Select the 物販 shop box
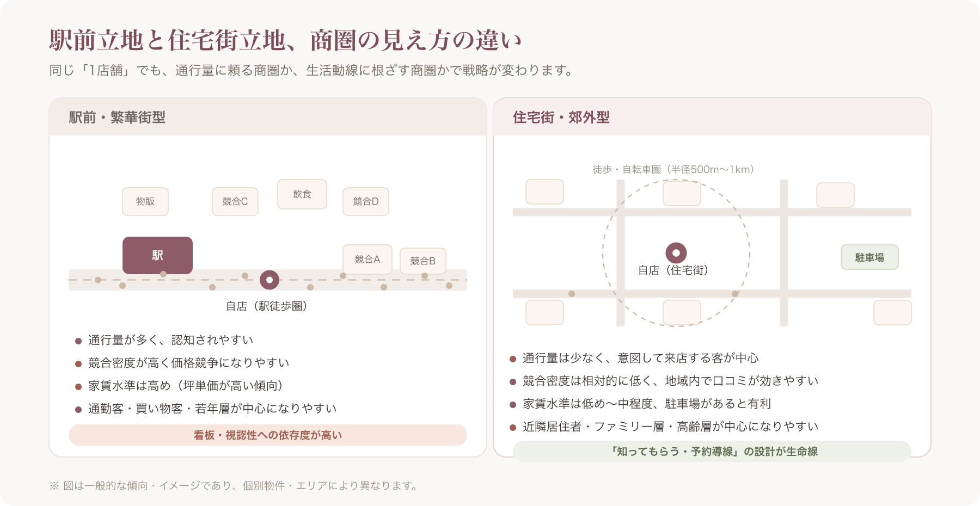Viewport: 980px width, 506px height. (145, 202)
